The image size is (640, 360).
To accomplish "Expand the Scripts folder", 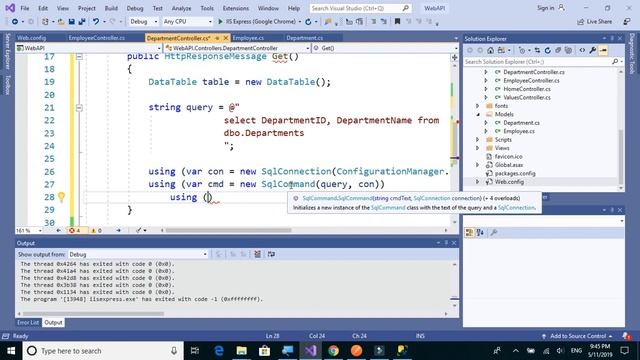I will point(478,140).
